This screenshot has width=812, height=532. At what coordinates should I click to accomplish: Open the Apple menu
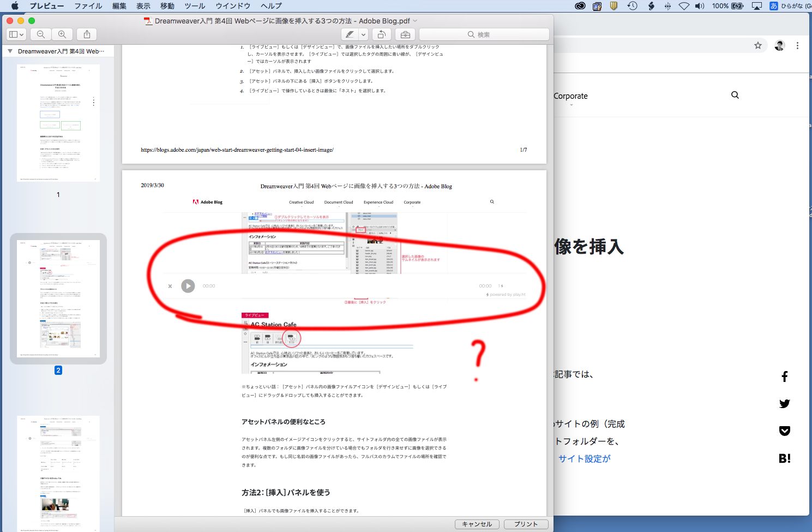15,6
